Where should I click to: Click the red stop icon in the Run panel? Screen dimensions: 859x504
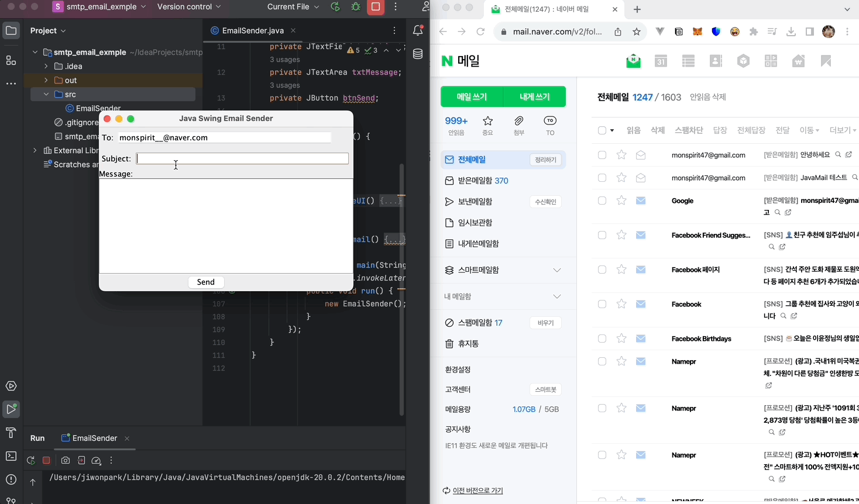(x=46, y=461)
